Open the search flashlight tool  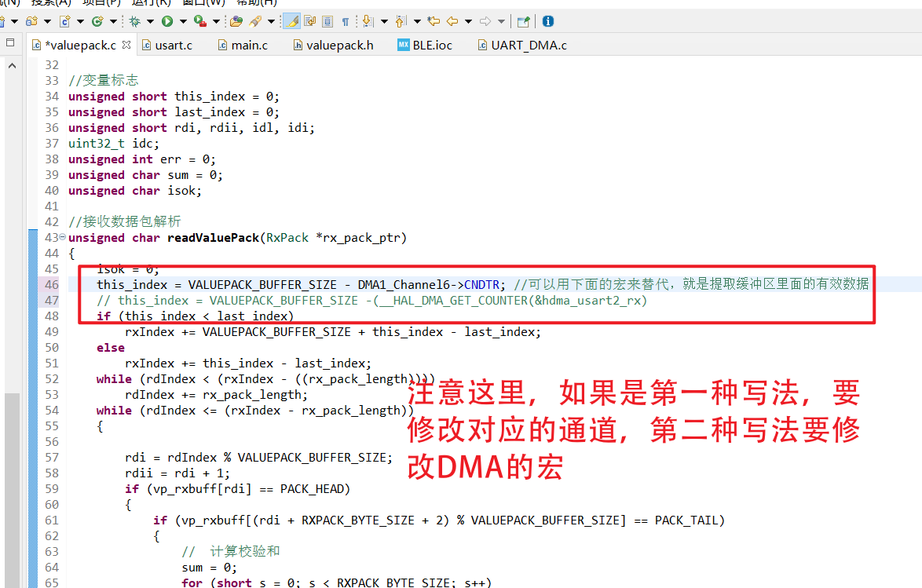(255, 22)
